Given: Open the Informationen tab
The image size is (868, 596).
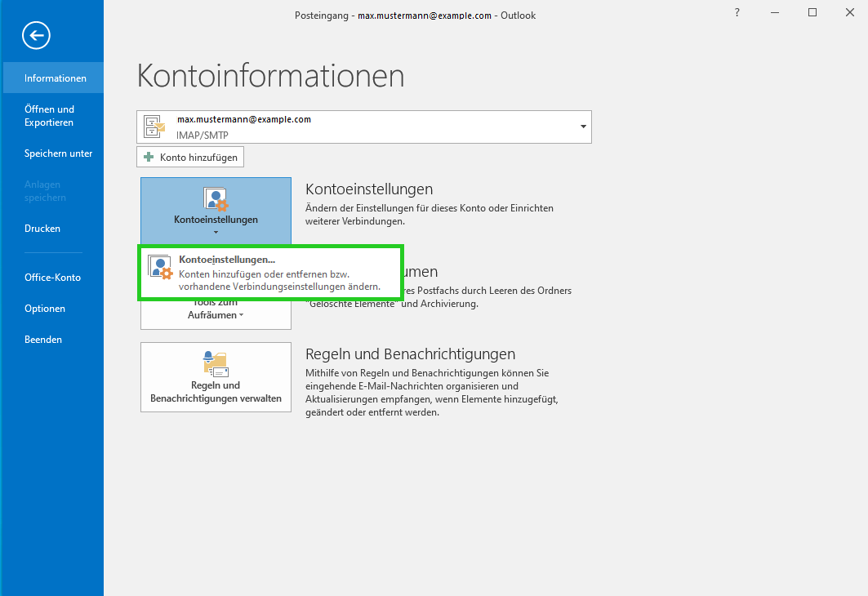Looking at the screenshot, I should pyautogui.click(x=53, y=78).
